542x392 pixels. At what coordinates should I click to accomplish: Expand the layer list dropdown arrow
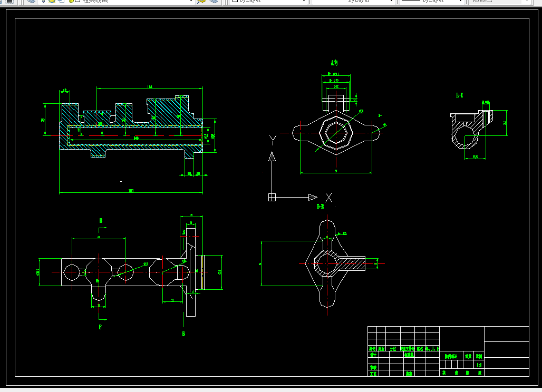(x=191, y=1)
